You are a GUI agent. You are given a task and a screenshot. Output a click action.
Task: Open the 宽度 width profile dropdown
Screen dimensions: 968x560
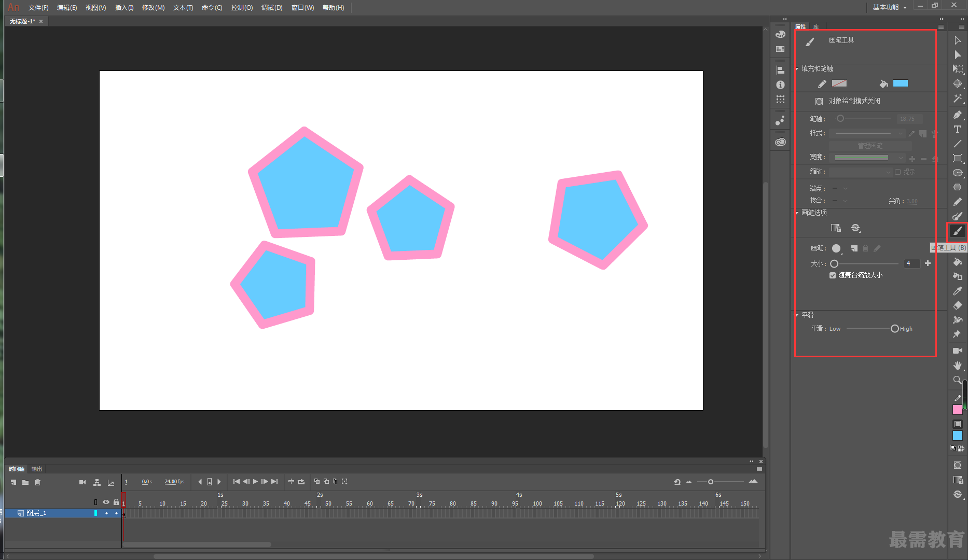coord(867,157)
